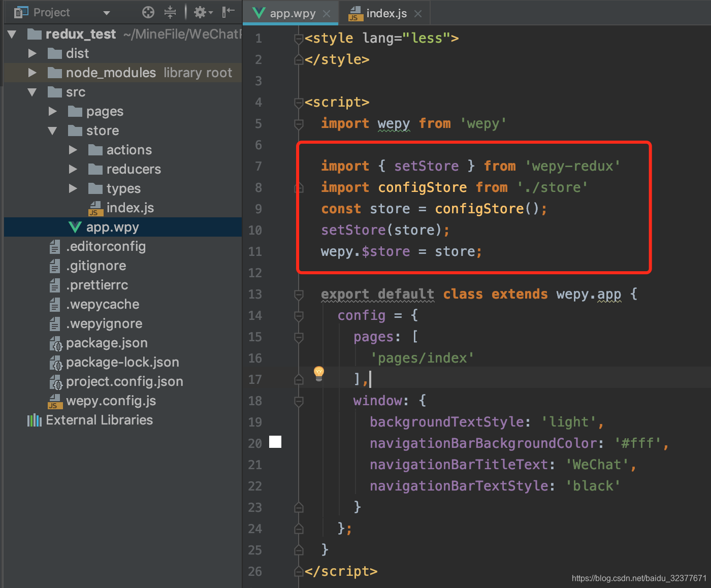The height and width of the screenshot is (588, 711).
Task: Click the intention lightbulb on line 17
Action: pos(319,373)
